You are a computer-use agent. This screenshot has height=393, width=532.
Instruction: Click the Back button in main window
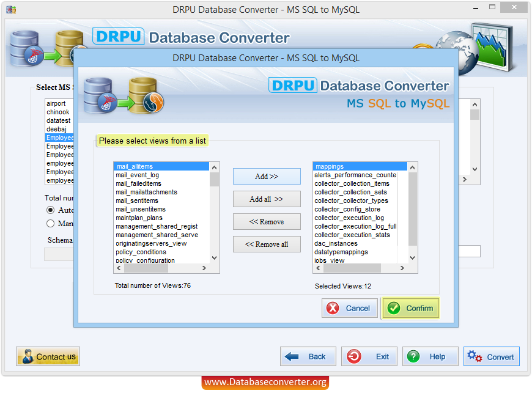coord(308,356)
